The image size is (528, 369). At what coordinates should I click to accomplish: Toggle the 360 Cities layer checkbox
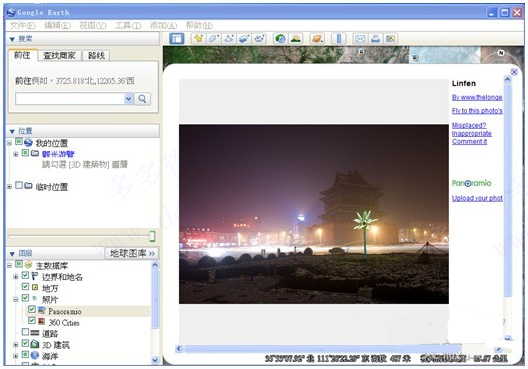click(32, 320)
